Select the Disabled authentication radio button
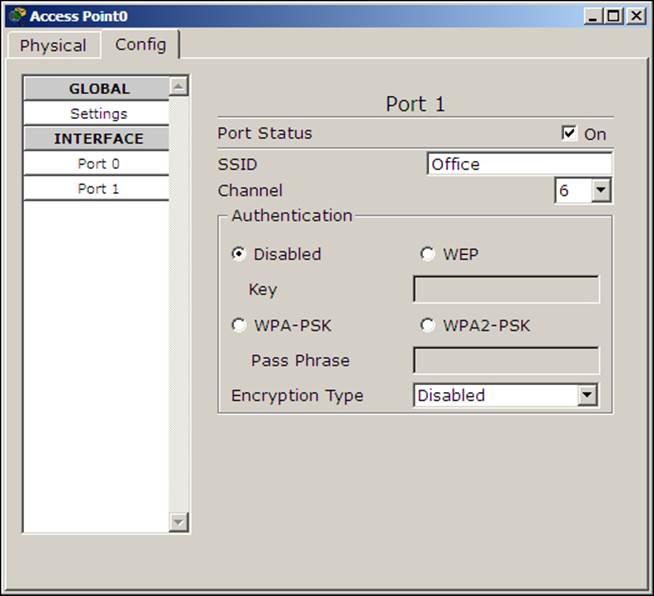 [239, 254]
